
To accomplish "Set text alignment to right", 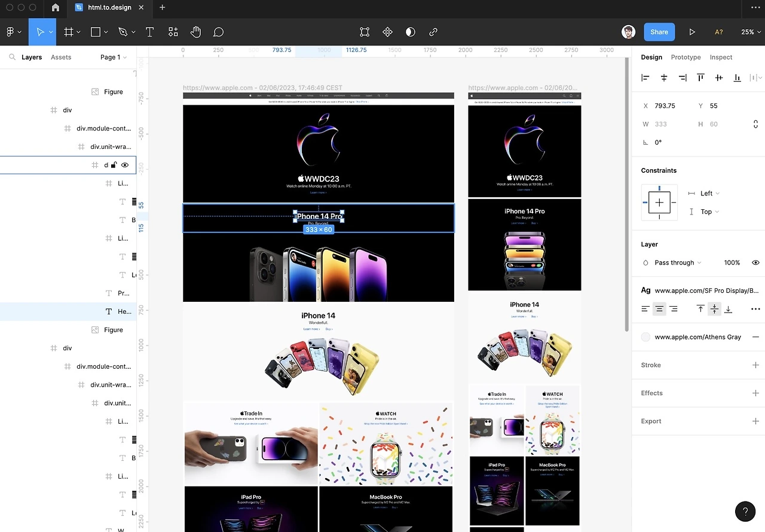I will click(674, 309).
